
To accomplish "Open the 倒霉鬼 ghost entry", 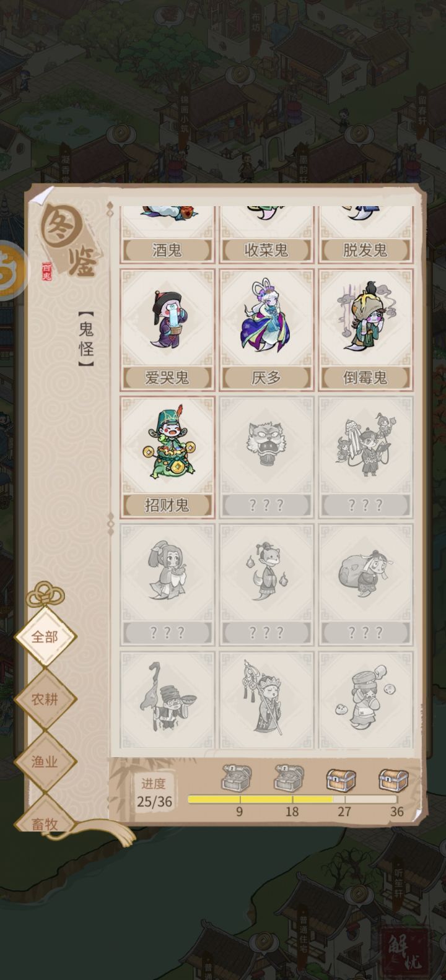I will (365, 330).
